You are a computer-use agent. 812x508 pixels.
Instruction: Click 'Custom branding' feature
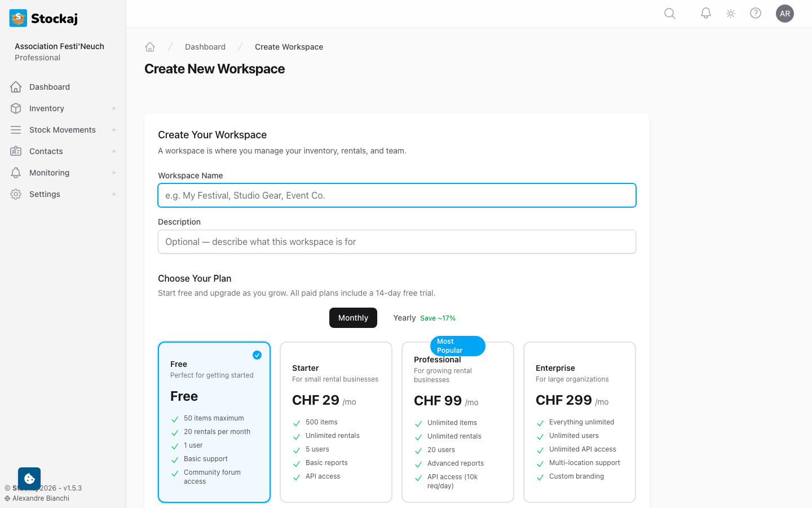[576, 476]
